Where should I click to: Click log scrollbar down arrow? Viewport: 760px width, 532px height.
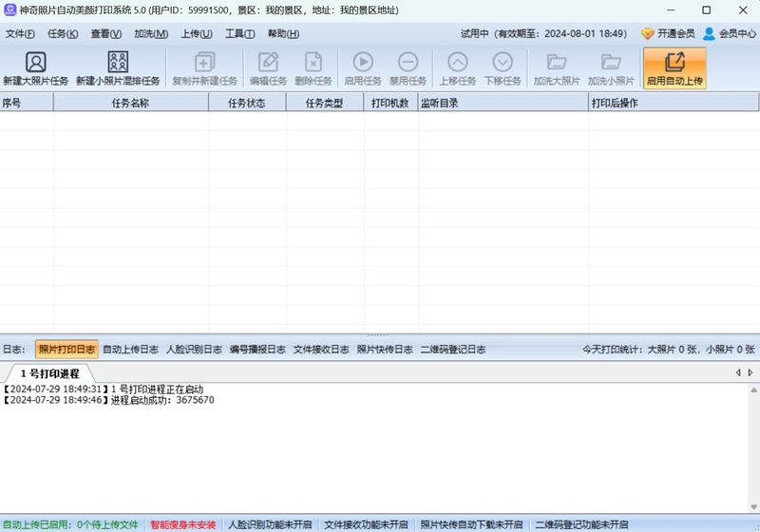coord(754,506)
